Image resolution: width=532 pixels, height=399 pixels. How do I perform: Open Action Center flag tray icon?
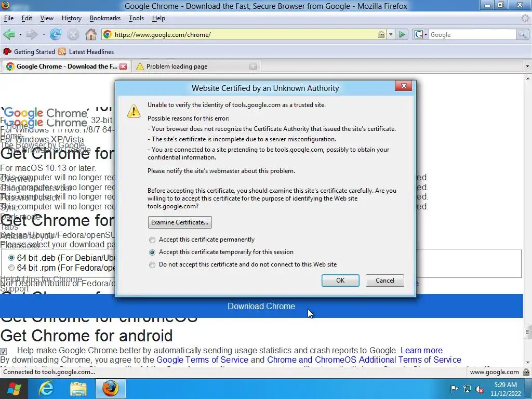454,389
